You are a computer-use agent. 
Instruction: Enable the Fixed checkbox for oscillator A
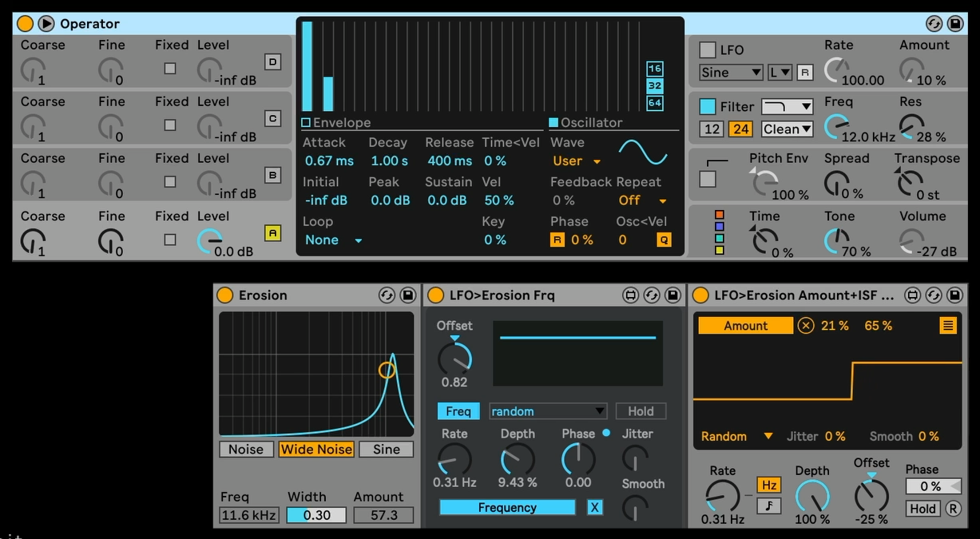tap(170, 240)
